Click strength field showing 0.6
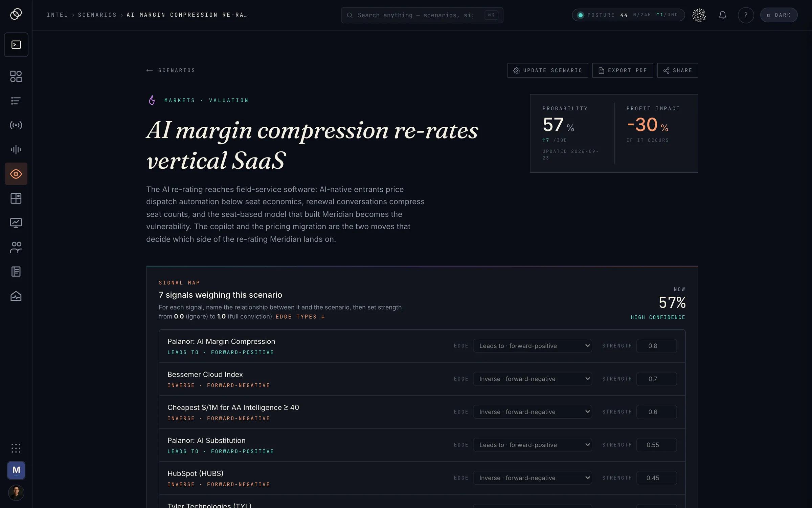This screenshot has height=508, width=812. coord(656,412)
